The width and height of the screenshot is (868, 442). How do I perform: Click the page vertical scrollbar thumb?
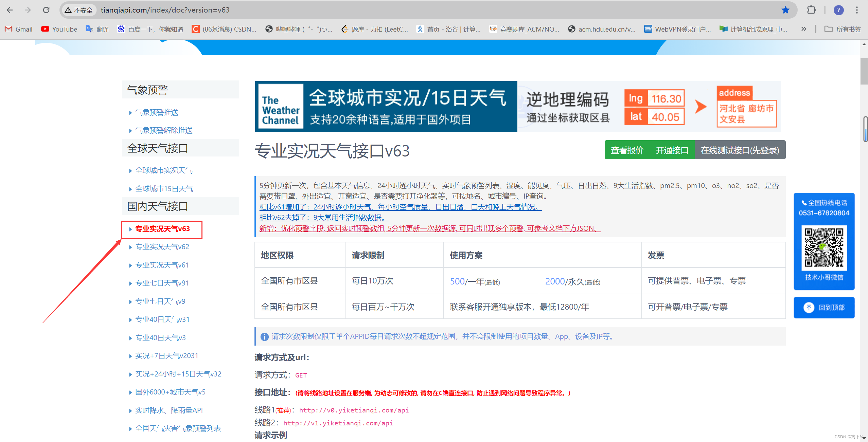tap(864, 71)
